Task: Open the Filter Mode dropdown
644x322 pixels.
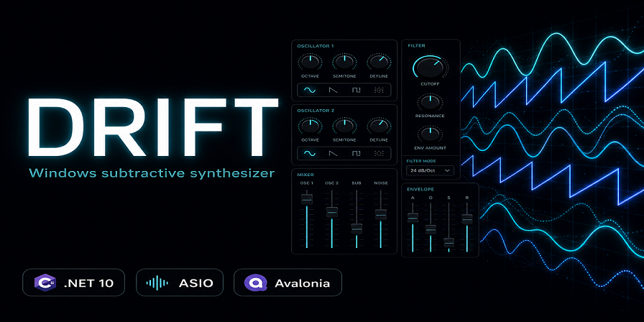Action: [x=430, y=170]
